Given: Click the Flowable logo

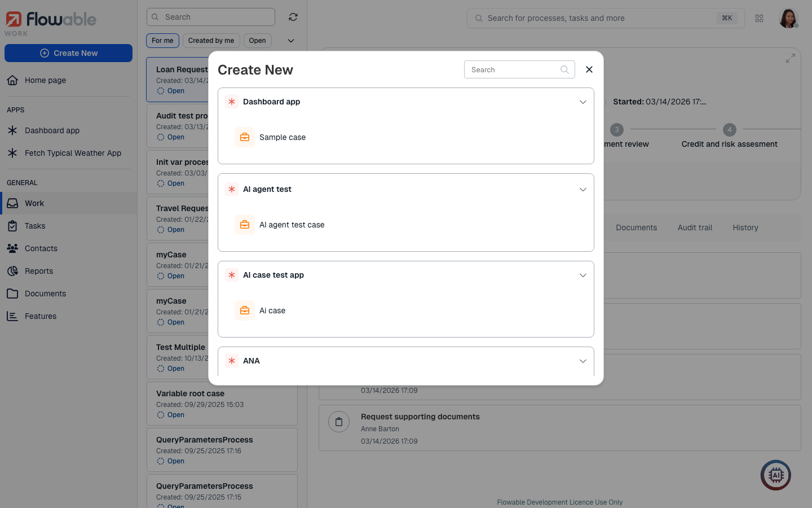Looking at the screenshot, I should click(x=51, y=20).
